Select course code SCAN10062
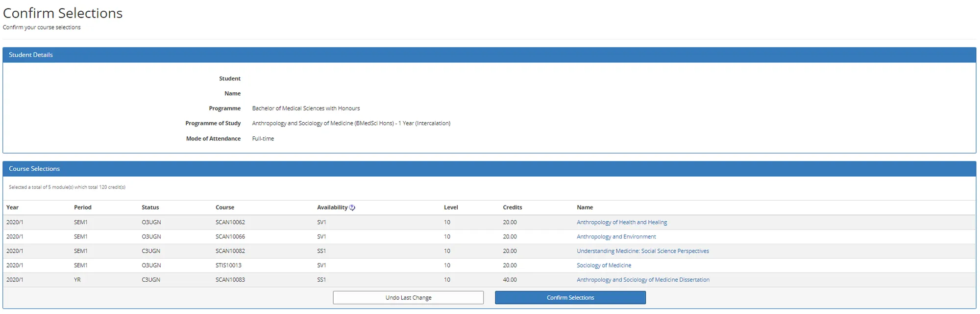Viewport: 980px width, 314px height. click(230, 222)
